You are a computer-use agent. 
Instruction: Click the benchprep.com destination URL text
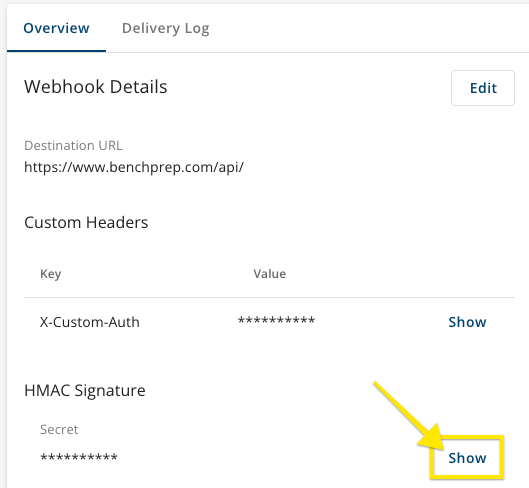[134, 167]
